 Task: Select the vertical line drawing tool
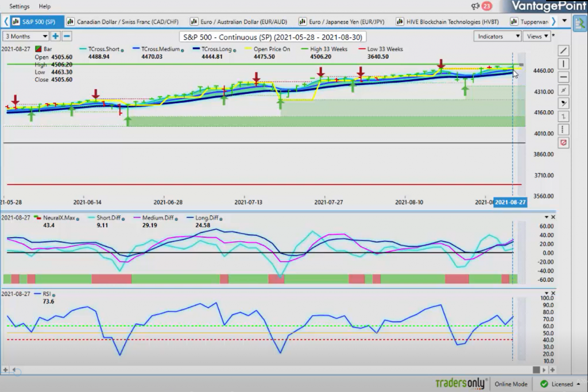point(563,64)
